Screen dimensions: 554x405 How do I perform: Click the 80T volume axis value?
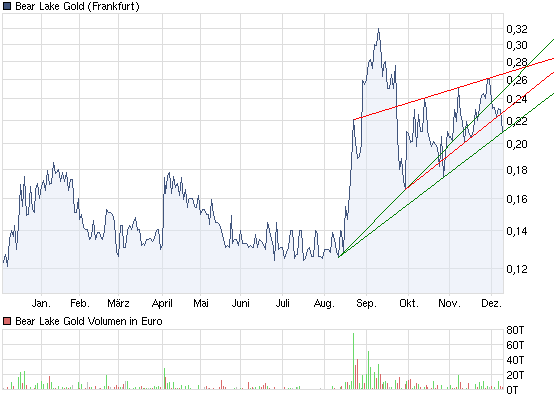pyautogui.click(x=515, y=330)
